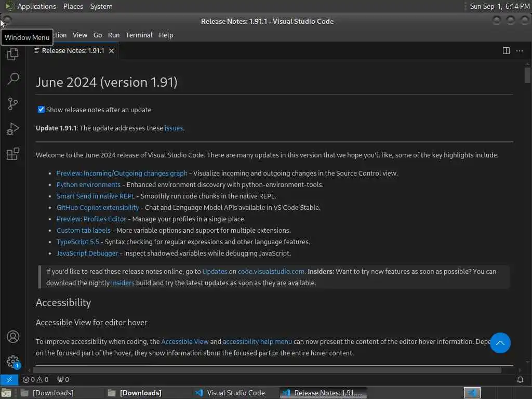Image resolution: width=532 pixels, height=399 pixels.
Task: Switch to Release Notes taskbar window button
Action: tap(323, 393)
